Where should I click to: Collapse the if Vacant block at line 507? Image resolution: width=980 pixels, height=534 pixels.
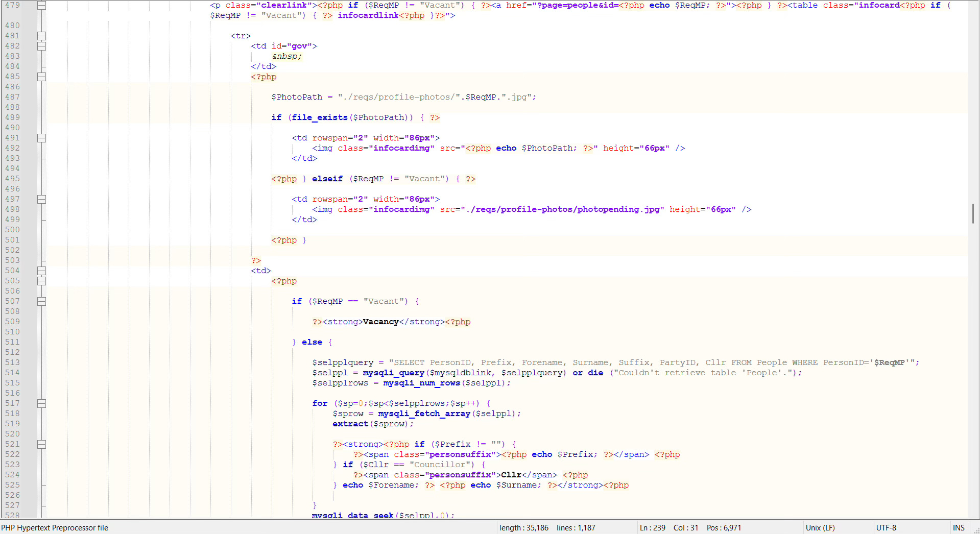tap(42, 301)
